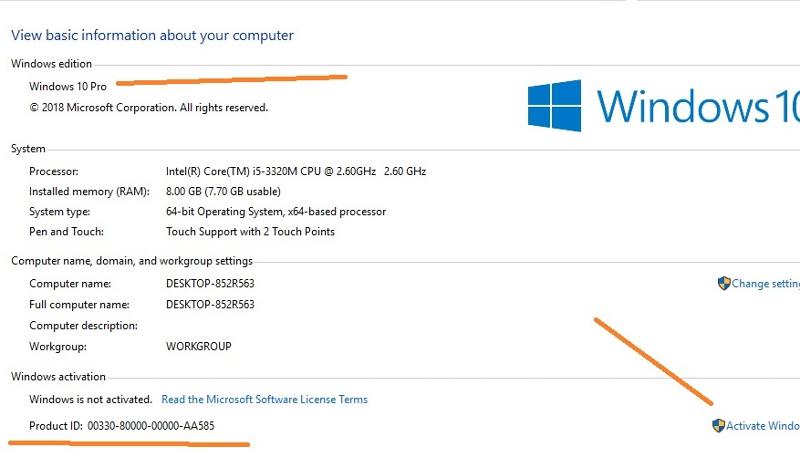The height and width of the screenshot is (468, 800).
Task: Select the Windows 10 Pro edition text
Action: coord(68,87)
